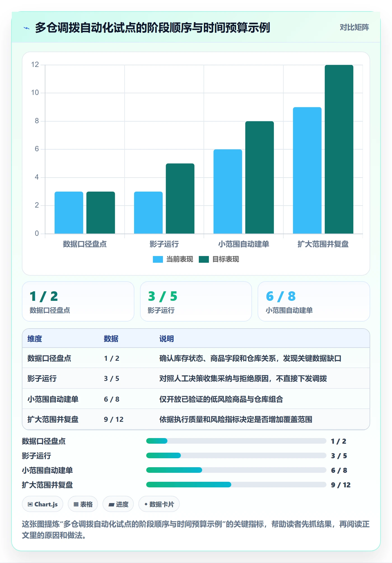Click the 数据口径盘点 progress bar
The height and width of the screenshot is (563, 392).
click(x=236, y=441)
